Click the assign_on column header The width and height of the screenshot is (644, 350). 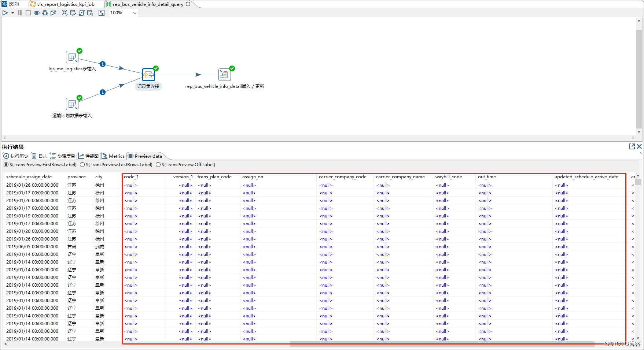(x=279, y=177)
